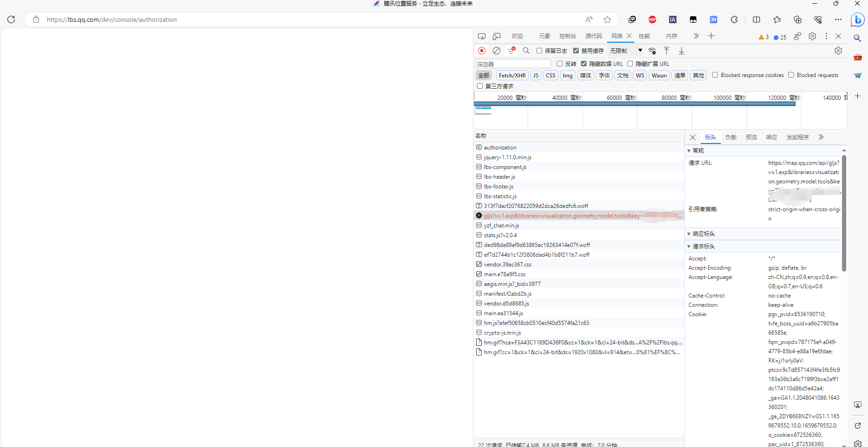Select the authorization request row
This screenshot has width=868, height=447.
point(579,148)
